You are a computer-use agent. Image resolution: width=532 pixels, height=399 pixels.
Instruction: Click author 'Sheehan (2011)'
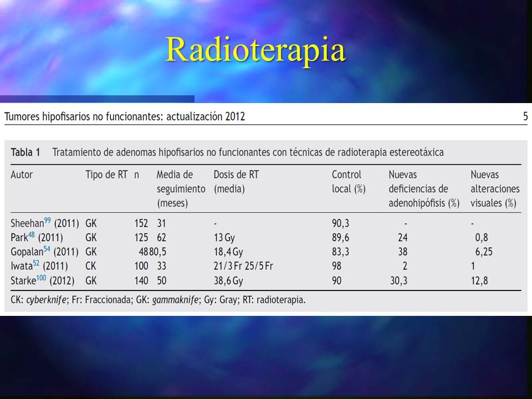[45, 223]
